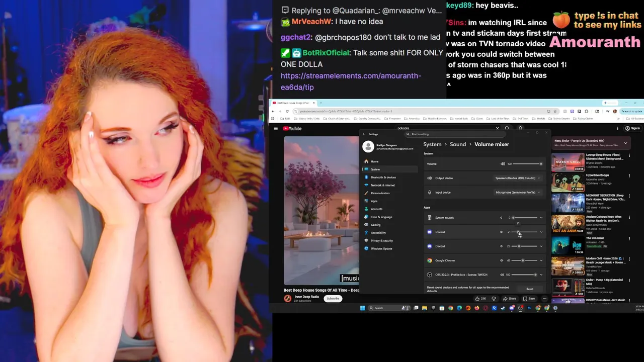Open Hyperdrive Boogie video thumbnail
This screenshot has height=362, width=644.
(x=568, y=183)
